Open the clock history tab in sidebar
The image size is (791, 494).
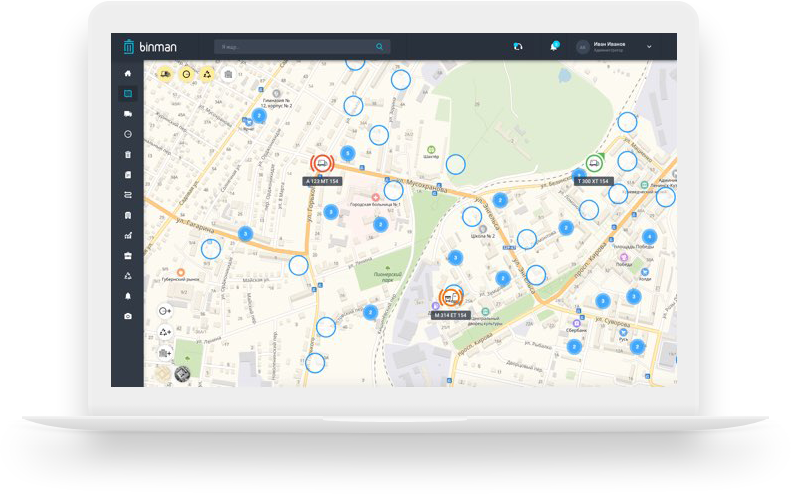point(128,134)
